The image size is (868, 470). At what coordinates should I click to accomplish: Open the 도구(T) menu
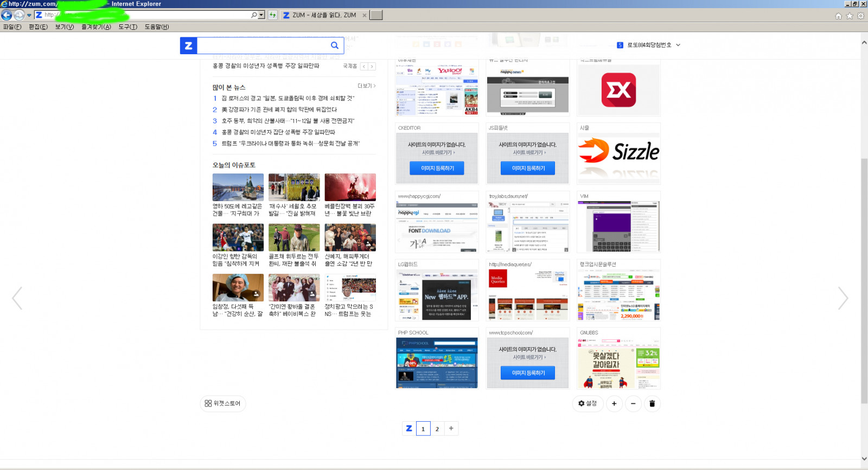tap(128, 27)
